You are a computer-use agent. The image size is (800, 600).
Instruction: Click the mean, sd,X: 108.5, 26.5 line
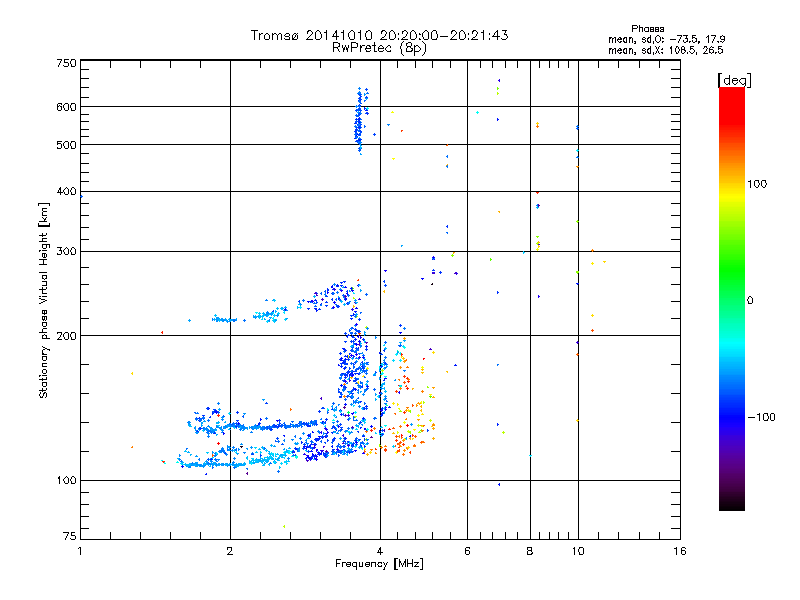tap(665, 50)
